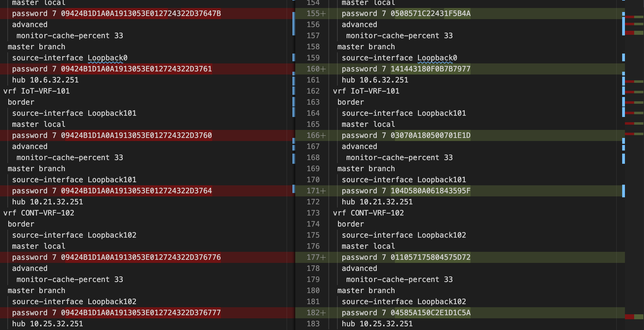Click 'vrf CONT-VRF-102' in the left pane
644x330 pixels.
pos(39,213)
